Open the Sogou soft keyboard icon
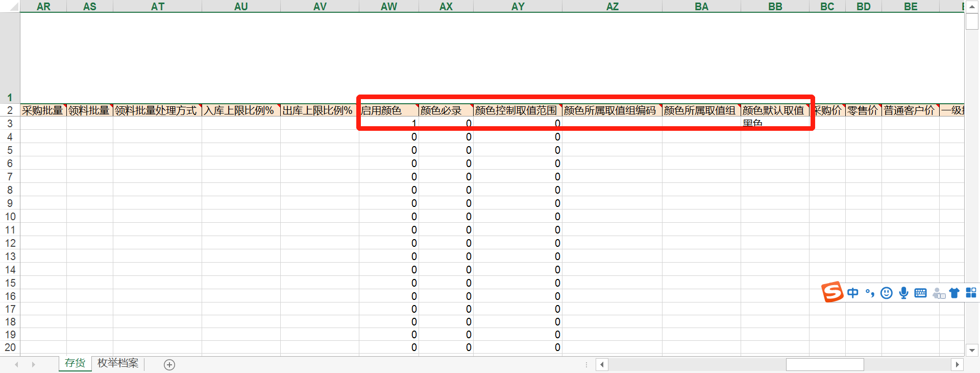Image resolution: width=980 pixels, height=373 pixels. pos(920,293)
